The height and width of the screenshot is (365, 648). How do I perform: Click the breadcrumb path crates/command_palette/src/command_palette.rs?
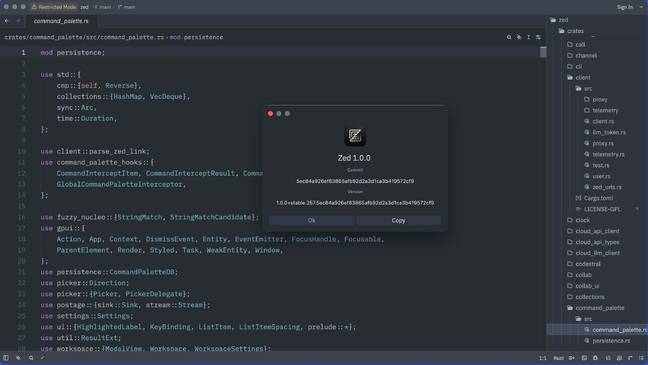coord(84,37)
